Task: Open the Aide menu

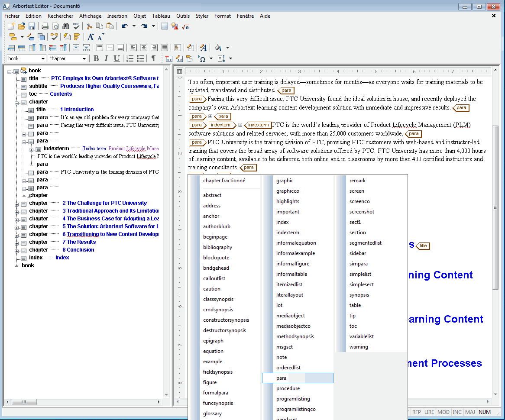Action: coord(265,16)
